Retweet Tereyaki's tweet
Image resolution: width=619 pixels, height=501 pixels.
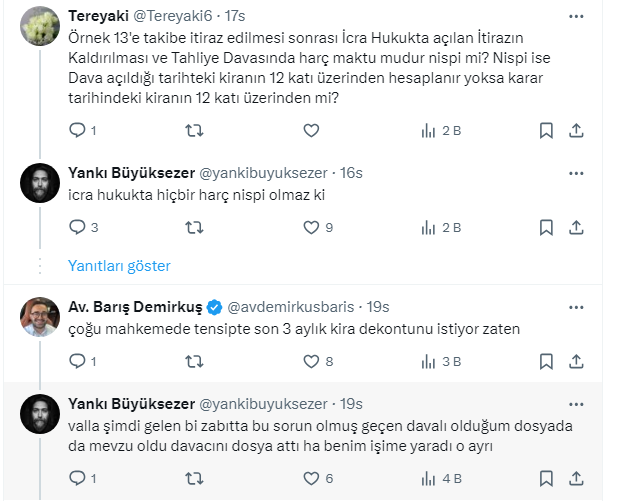(195, 130)
